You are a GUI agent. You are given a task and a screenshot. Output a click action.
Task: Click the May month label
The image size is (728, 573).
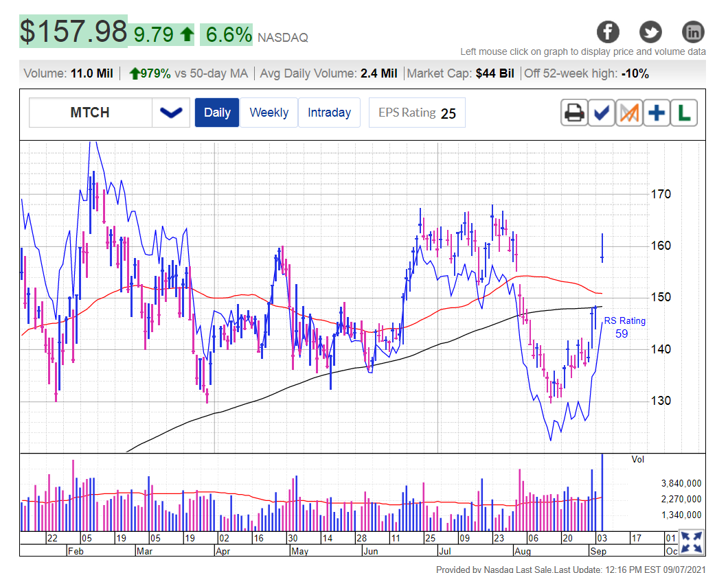coord(300,551)
